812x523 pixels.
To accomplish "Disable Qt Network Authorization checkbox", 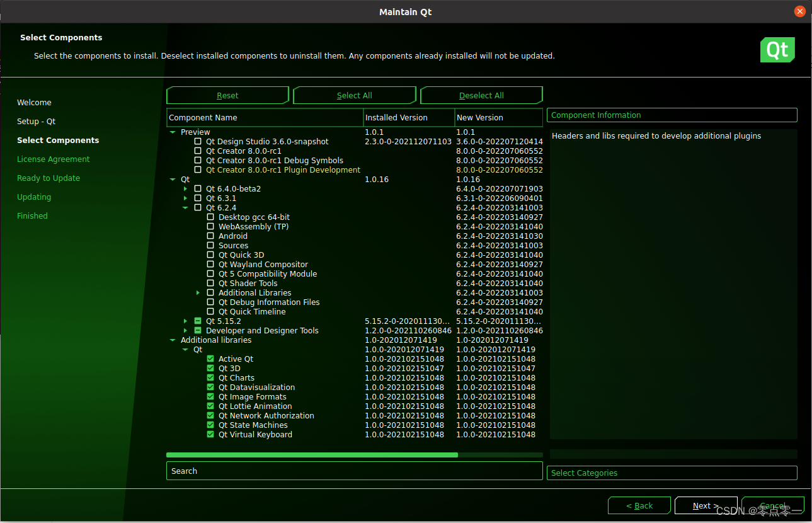I will click(210, 416).
